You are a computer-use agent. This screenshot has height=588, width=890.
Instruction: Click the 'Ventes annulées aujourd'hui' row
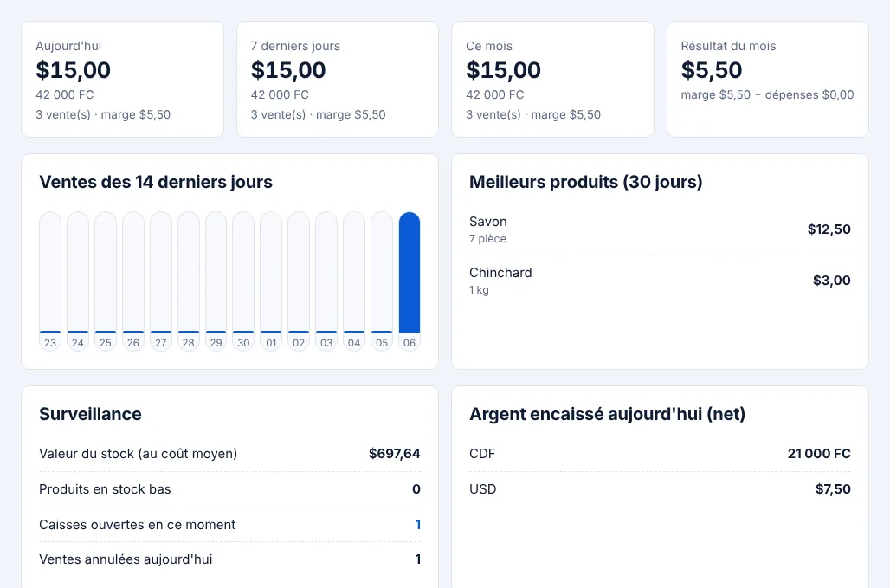coord(230,559)
